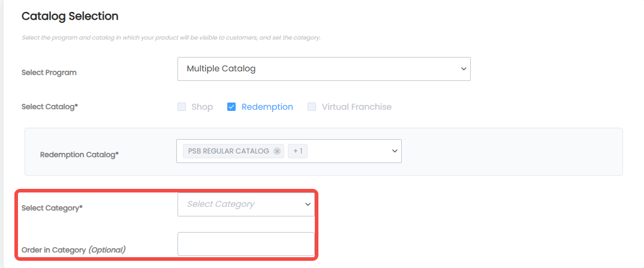644x268 pixels.
Task: Click the Select Category* field label
Action: 52,208
